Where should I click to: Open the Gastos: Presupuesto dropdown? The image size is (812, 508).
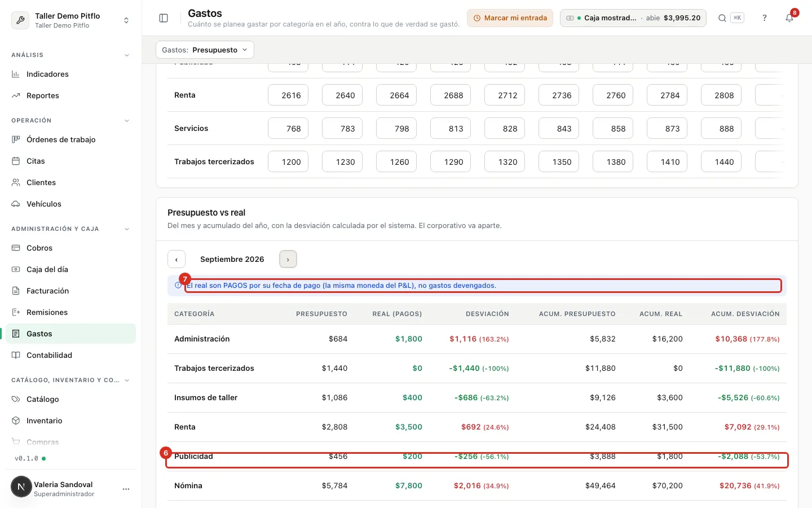coord(205,50)
